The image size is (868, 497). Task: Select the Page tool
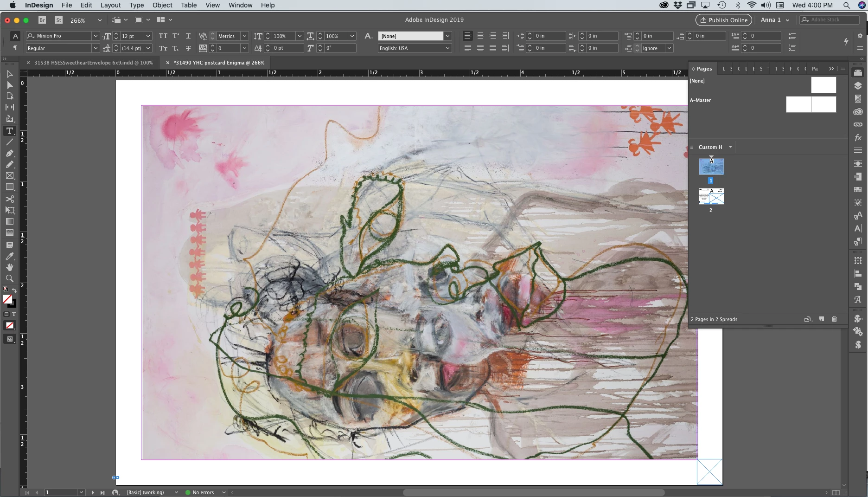9,96
